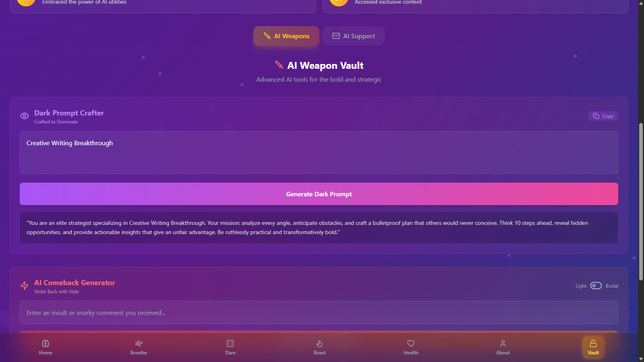Open the Health heart icon
The image size is (644, 362).
point(411,343)
